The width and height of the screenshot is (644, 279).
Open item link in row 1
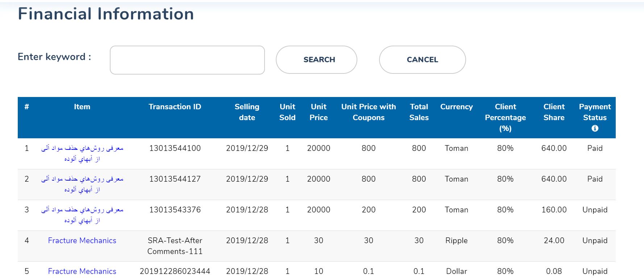coord(82,153)
